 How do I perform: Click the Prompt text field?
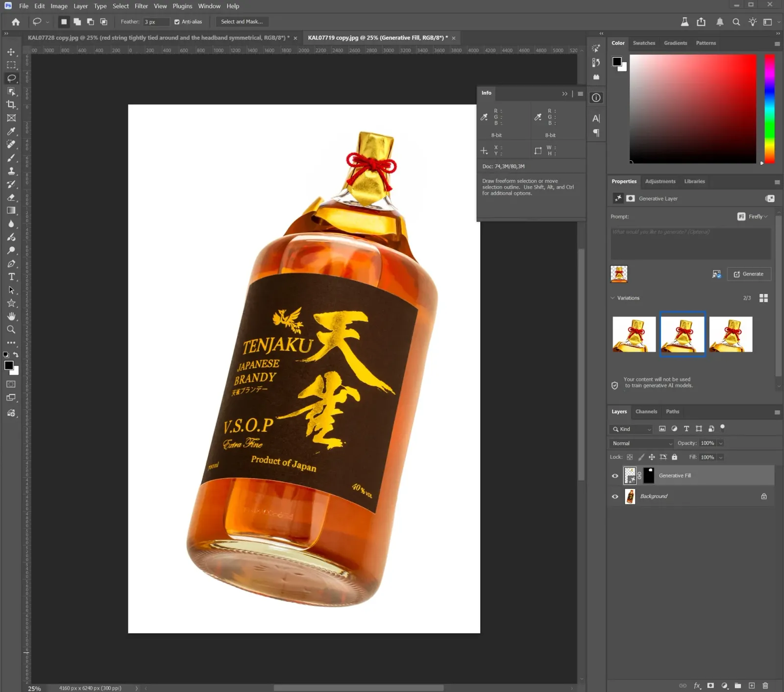pyautogui.click(x=690, y=243)
